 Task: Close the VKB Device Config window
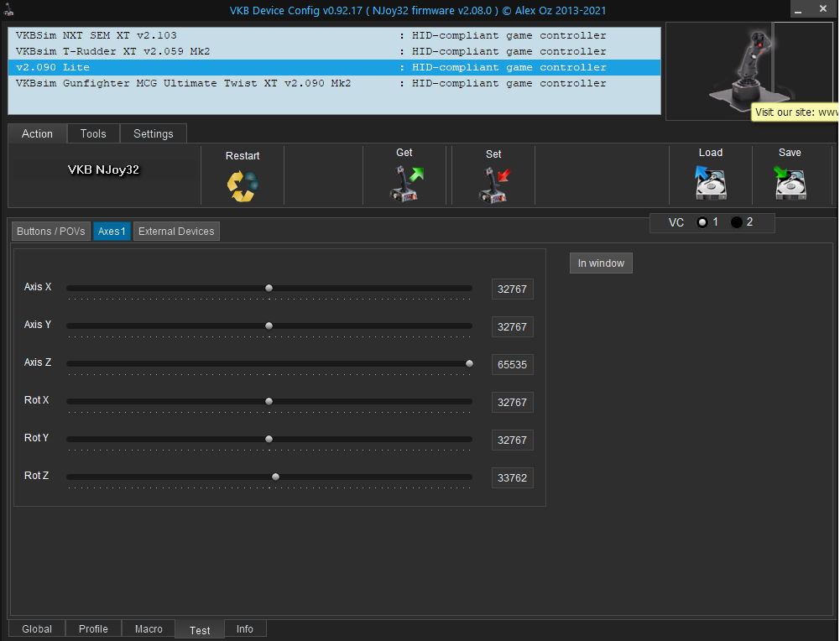tap(823, 9)
